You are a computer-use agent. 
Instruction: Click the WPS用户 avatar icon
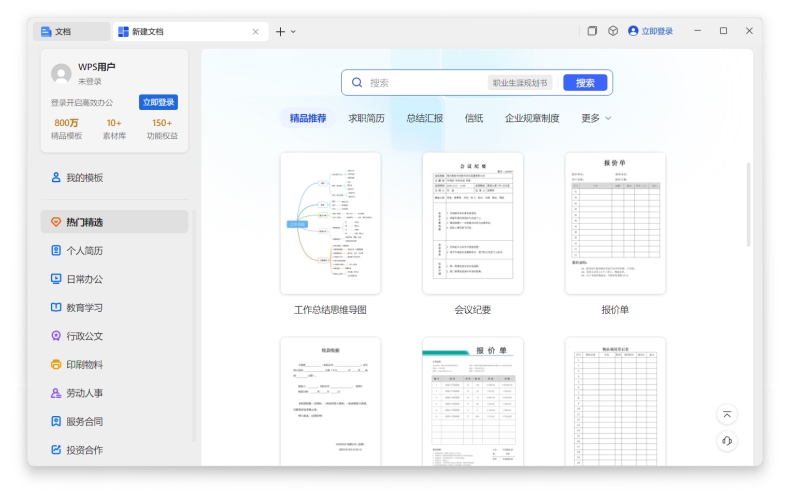pos(61,74)
